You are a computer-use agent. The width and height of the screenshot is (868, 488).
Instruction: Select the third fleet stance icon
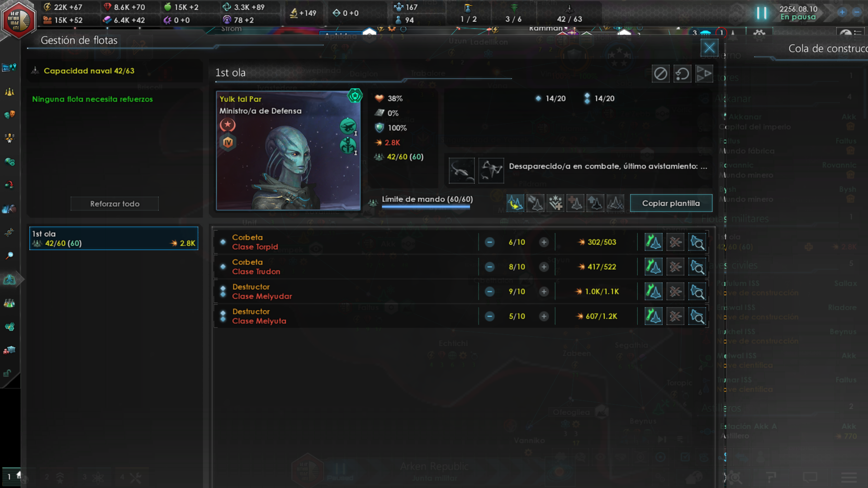555,203
